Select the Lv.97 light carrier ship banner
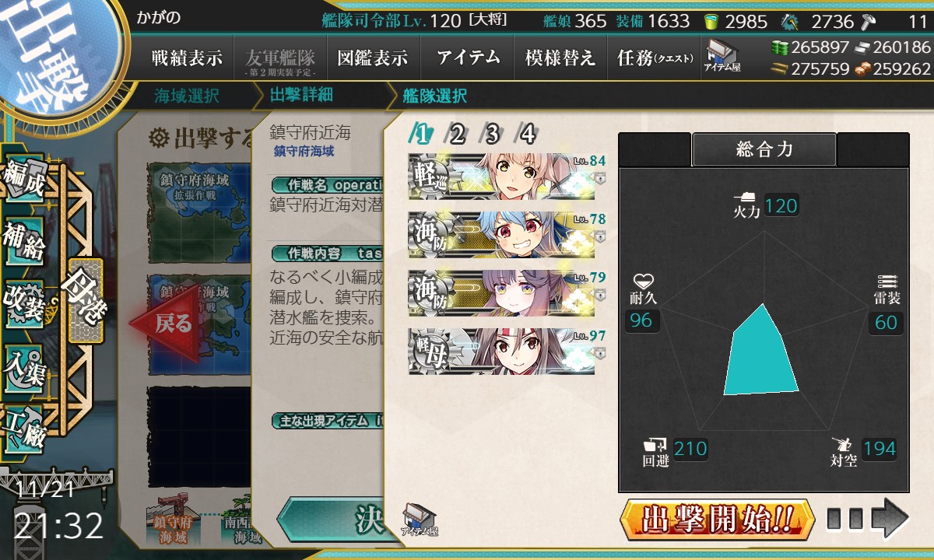The width and height of the screenshot is (934, 560). coord(501,351)
